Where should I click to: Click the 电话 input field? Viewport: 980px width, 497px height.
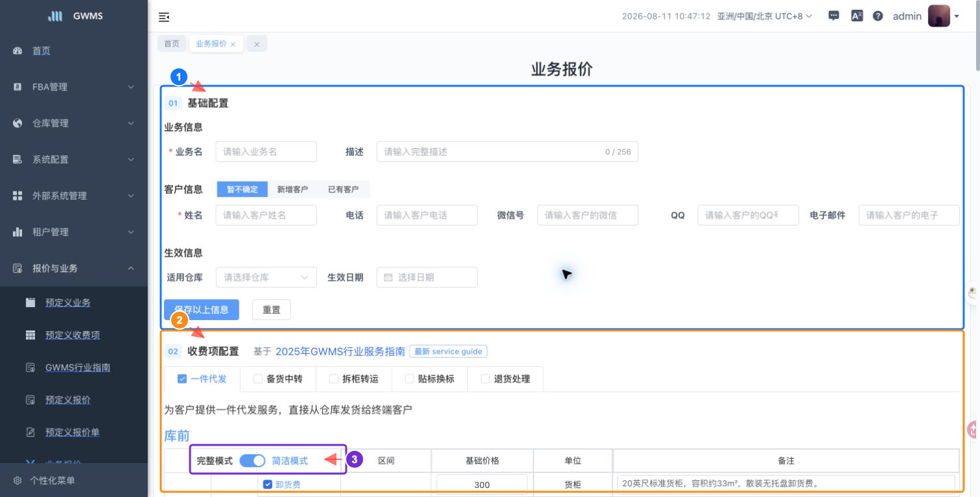[x=427, y=215]
